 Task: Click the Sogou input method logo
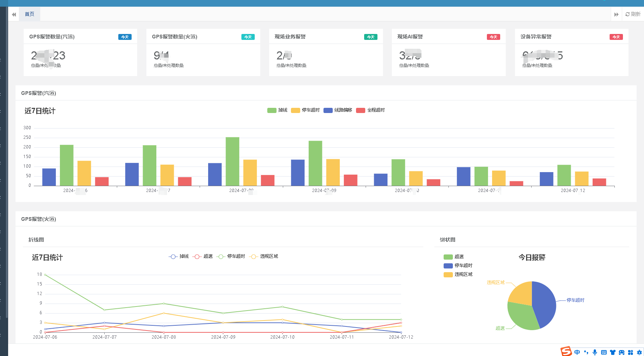566,352
